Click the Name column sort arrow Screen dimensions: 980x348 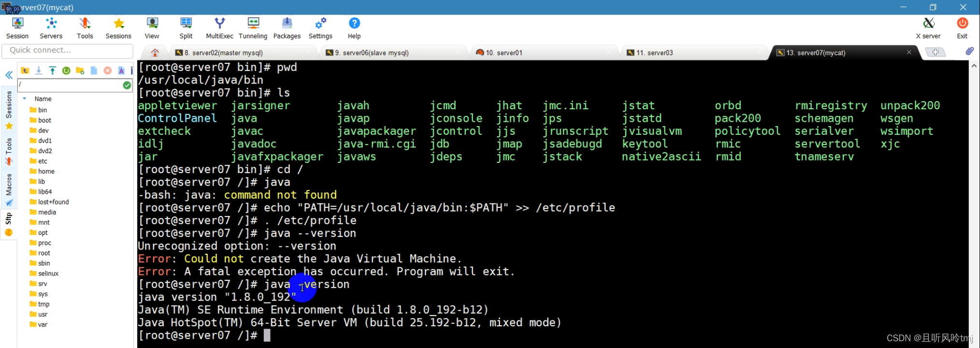click(25, 99)
